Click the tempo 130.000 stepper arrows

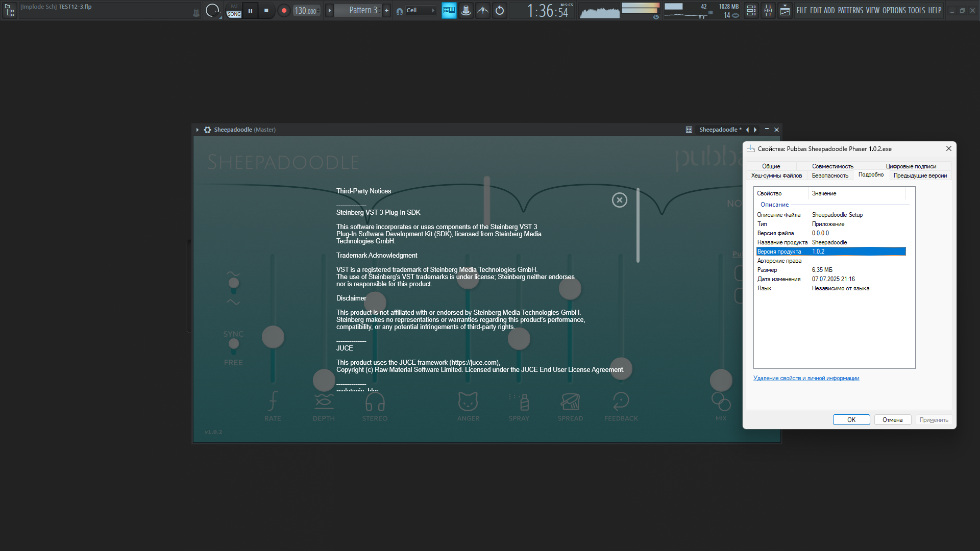tap(318, 11)
